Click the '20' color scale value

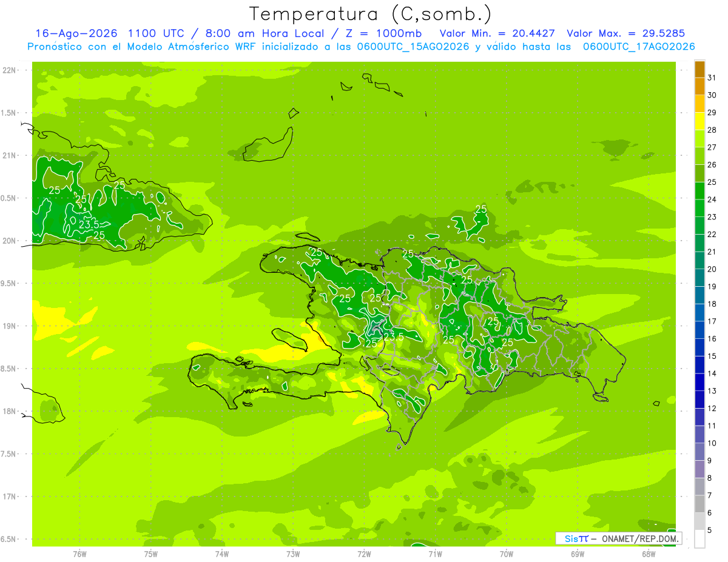coord(712,269)
